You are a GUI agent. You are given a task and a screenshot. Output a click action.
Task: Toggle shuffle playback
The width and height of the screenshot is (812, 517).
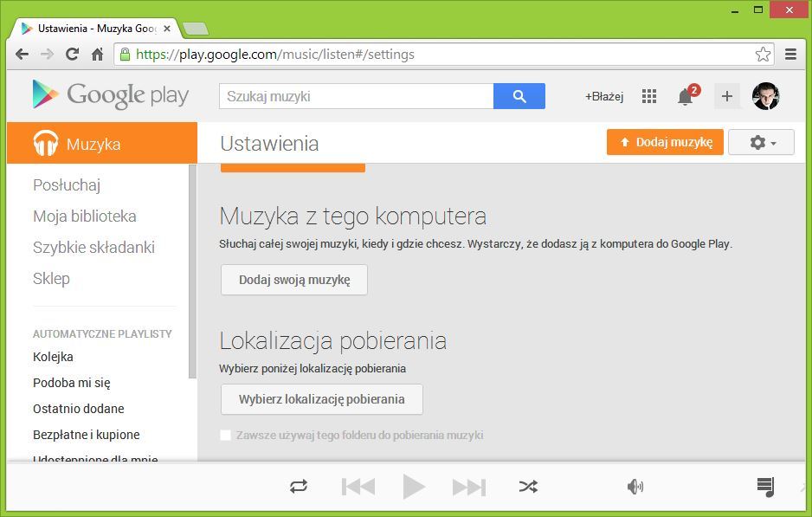528,487
